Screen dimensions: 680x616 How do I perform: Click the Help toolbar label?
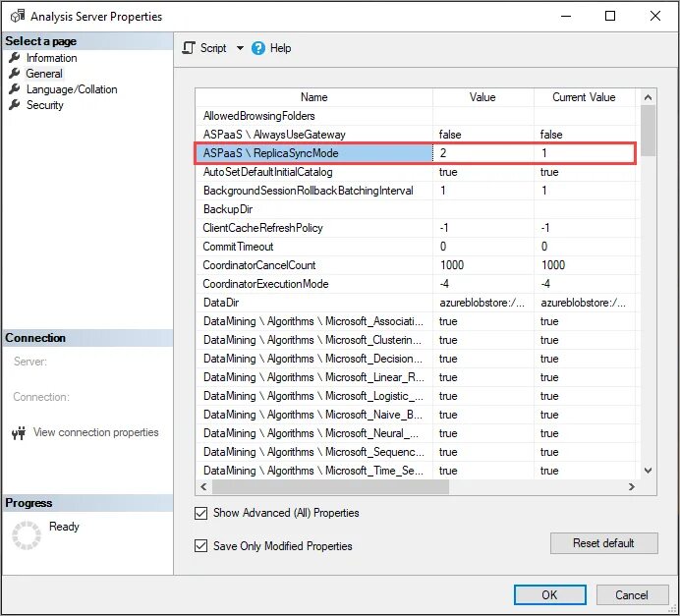[281, 48]
